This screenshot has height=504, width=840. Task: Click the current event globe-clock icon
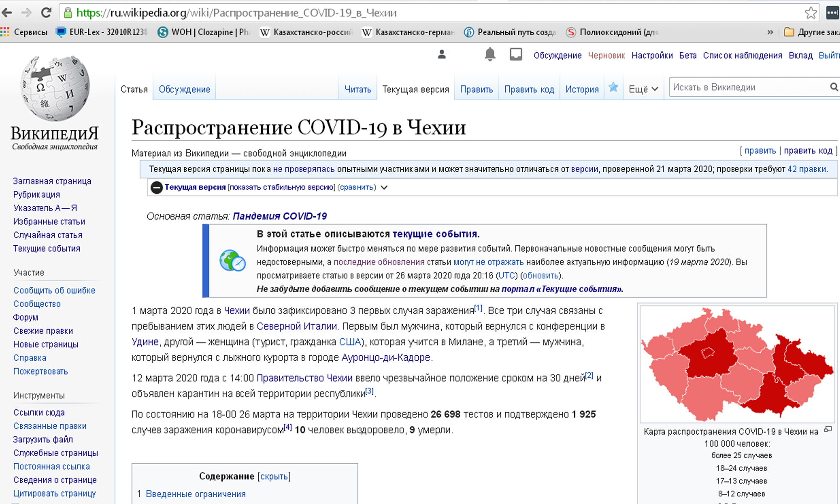[x=232, y=260]
